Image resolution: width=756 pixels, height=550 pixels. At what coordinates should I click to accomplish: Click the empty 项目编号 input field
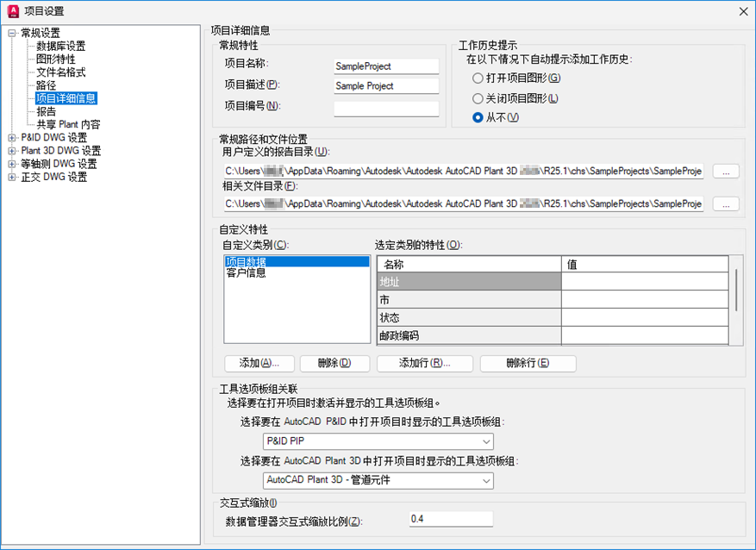coord(386,109)
